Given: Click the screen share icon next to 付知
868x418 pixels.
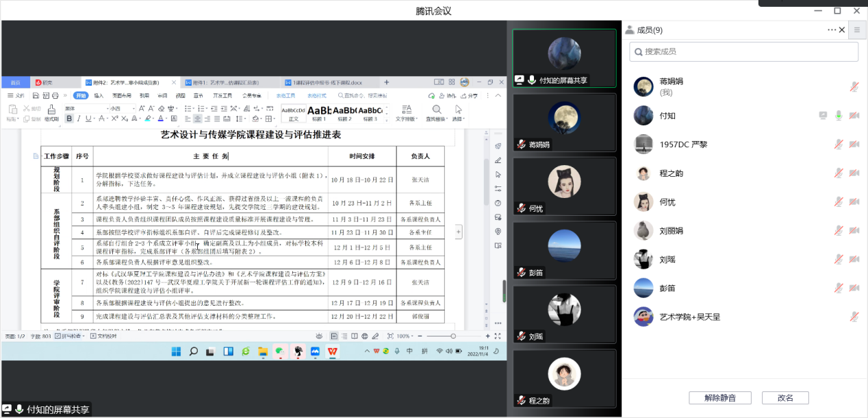Looking at the screenshot, I should [x=823, y=116].
